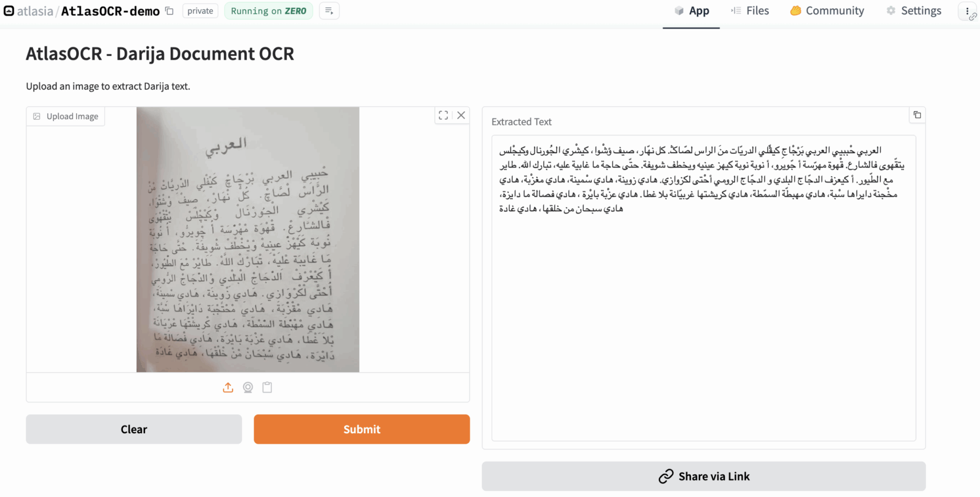Paste an image from the clipboard

(267, 387)
